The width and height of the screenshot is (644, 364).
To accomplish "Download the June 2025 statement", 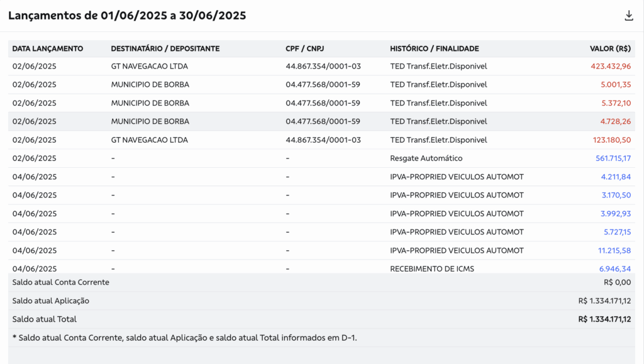I will click(628, 16).
